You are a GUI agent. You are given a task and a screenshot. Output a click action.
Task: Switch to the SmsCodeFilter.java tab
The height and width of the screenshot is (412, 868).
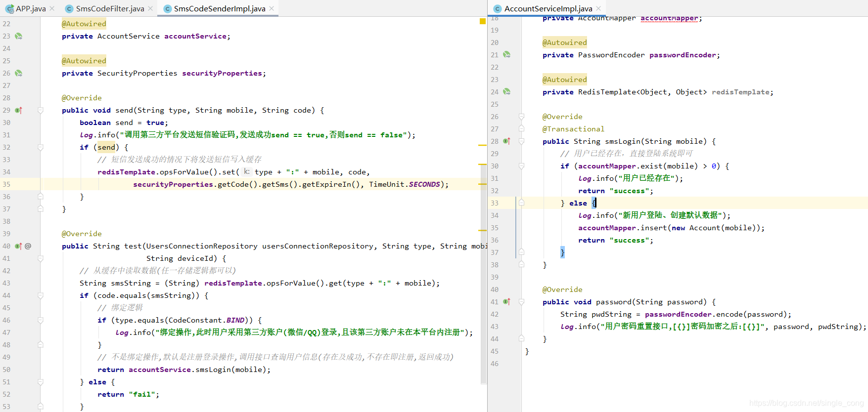(x=109, y=8)
